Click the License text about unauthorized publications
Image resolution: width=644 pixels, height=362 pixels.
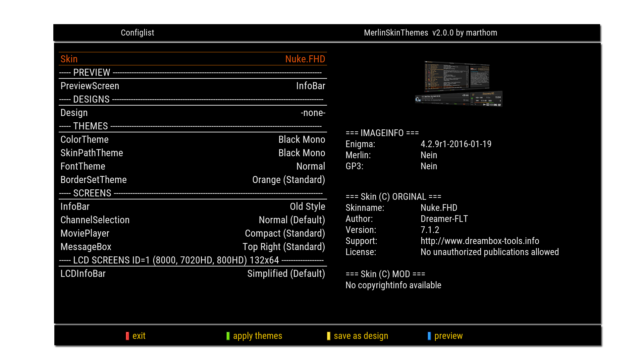(490, 252)
